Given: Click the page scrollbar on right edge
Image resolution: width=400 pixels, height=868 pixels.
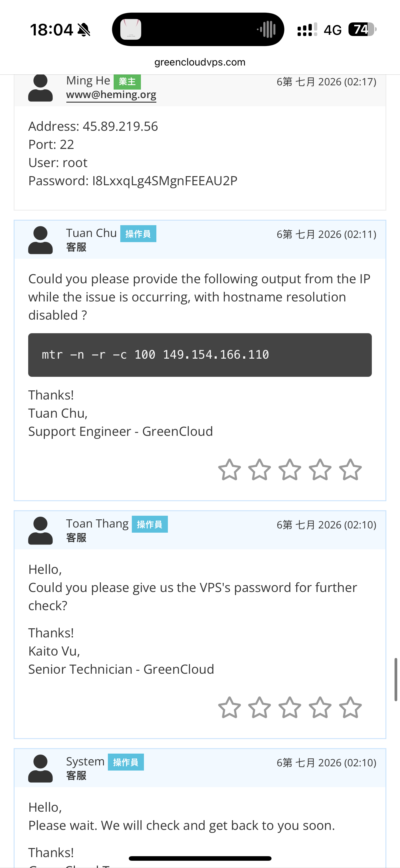Looking at the screenshot, I should 396,679.
